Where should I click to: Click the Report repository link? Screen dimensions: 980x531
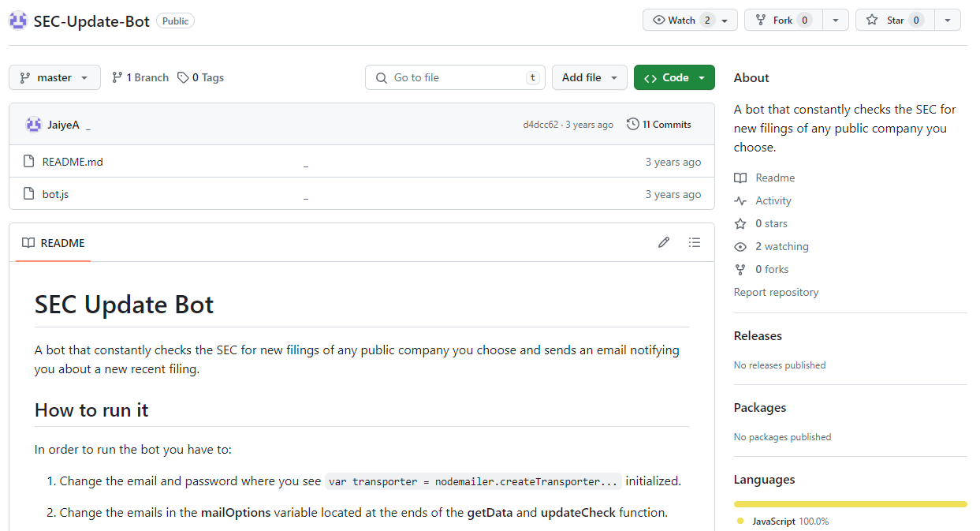coord(776,293)
